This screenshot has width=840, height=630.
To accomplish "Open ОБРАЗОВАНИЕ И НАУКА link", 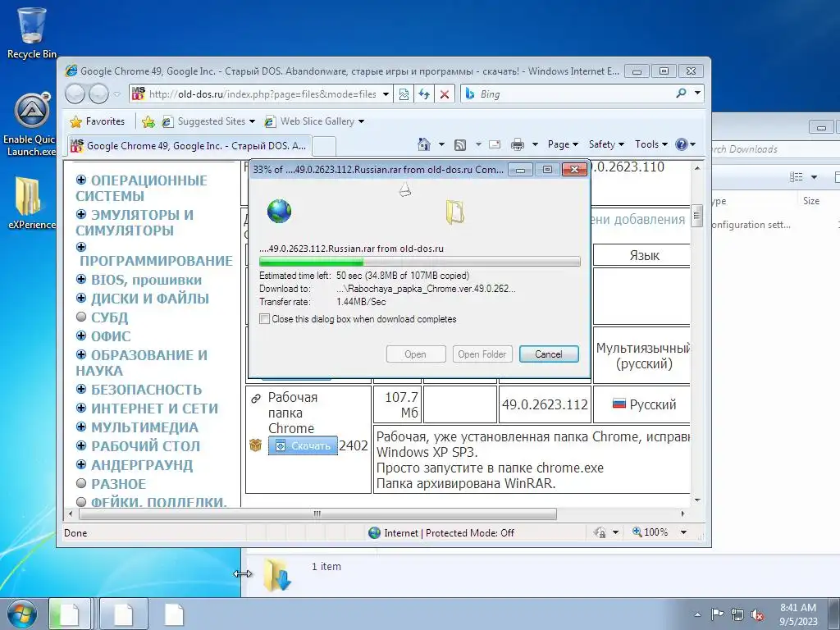I will (141, 363).
